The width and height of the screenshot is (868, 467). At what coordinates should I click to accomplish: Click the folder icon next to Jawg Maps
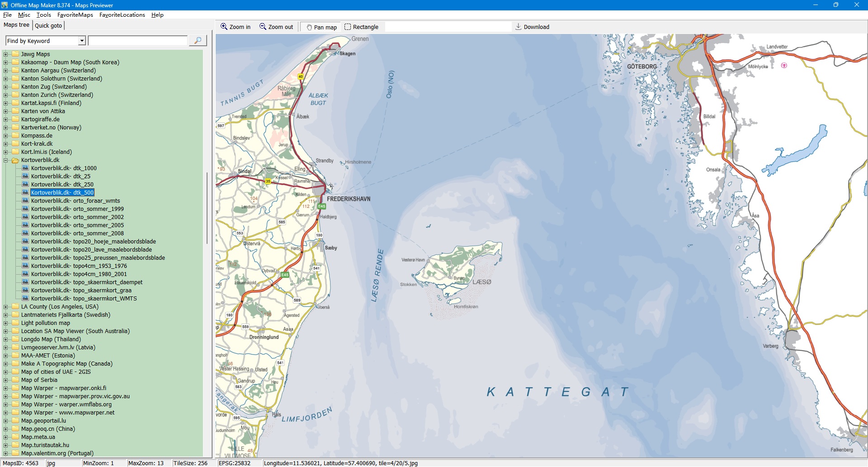(x=15, y=54)
